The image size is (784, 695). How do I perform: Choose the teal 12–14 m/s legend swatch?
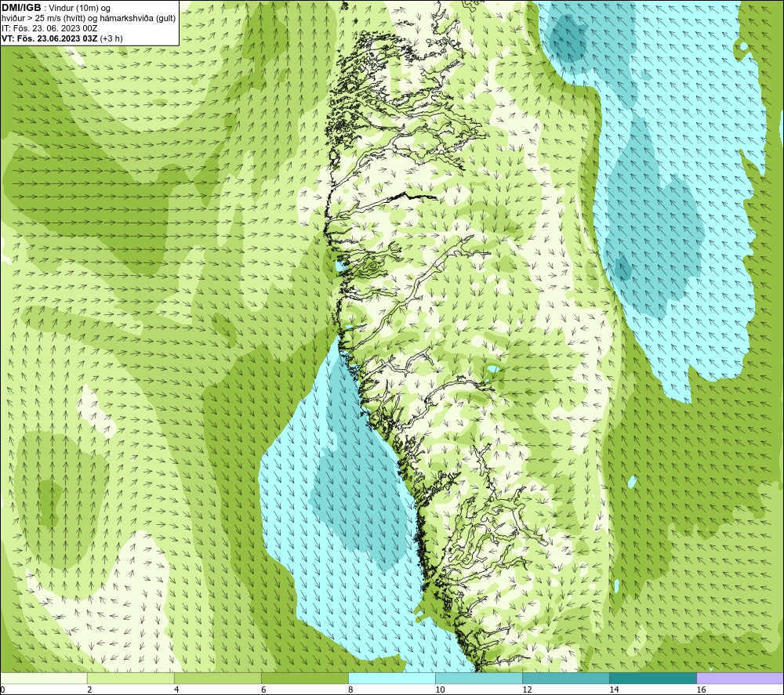(566, 678)
